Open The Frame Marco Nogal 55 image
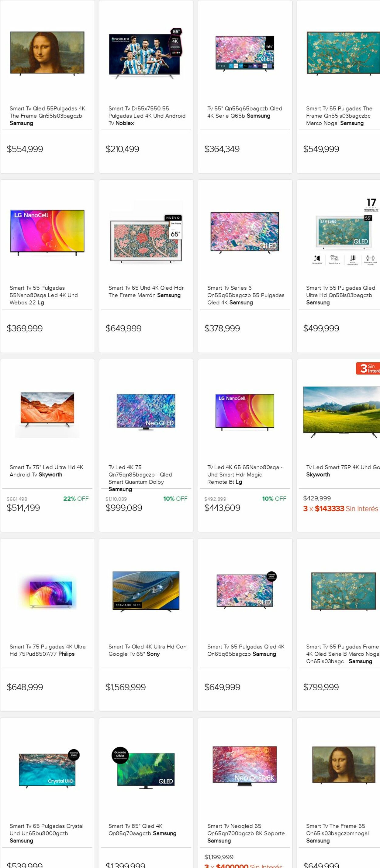Image resolution: width=380 pixels, height=868 pixels. tap(343, 53)
